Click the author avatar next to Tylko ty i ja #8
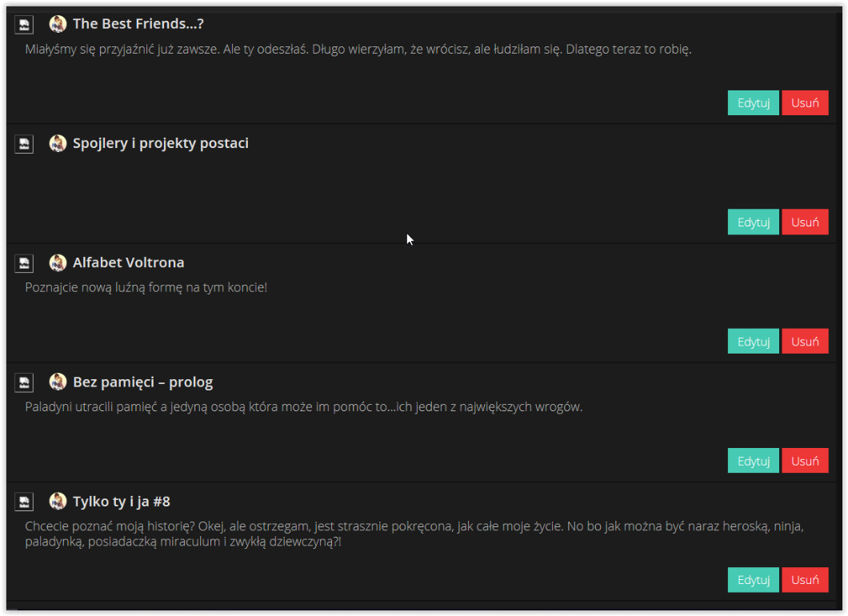The height and width of the screenshot is (616, 848). tap(58, 501)
